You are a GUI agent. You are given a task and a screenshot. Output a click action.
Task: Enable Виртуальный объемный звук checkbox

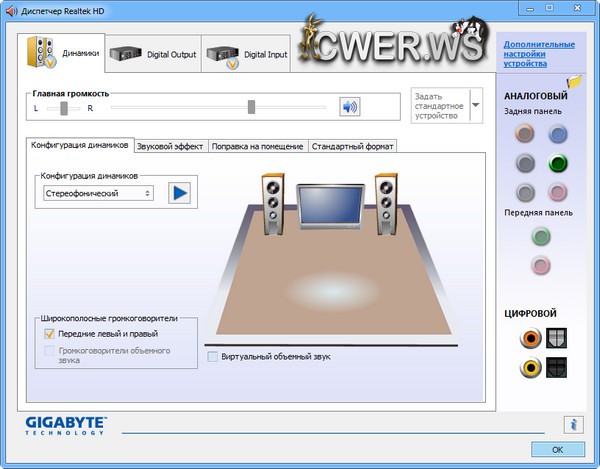coord(212,356)
